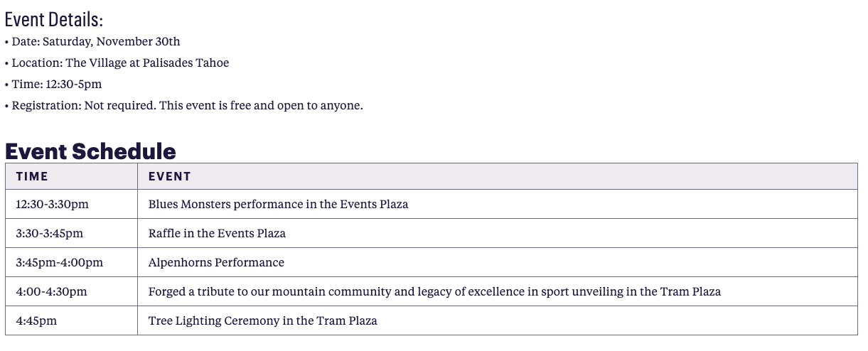Screen dimensions: 868x351
Task: Click the Blues Monsters performance row text
Action: click(279, 204)
